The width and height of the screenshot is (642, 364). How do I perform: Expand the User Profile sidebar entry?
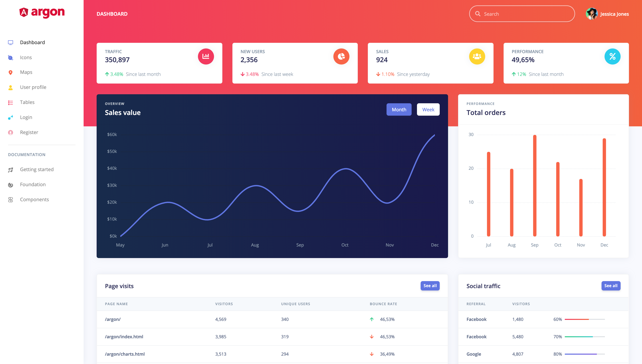33,87
